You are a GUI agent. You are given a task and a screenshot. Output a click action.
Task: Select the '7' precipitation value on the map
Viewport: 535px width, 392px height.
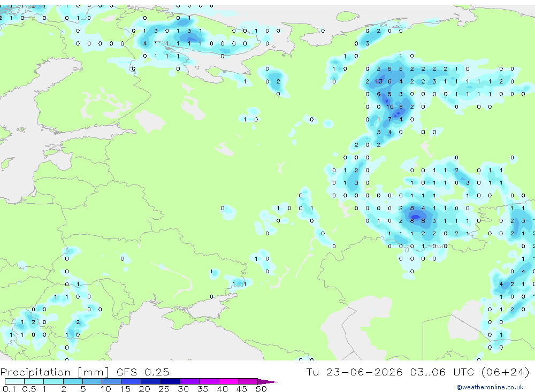click(389, 119)
